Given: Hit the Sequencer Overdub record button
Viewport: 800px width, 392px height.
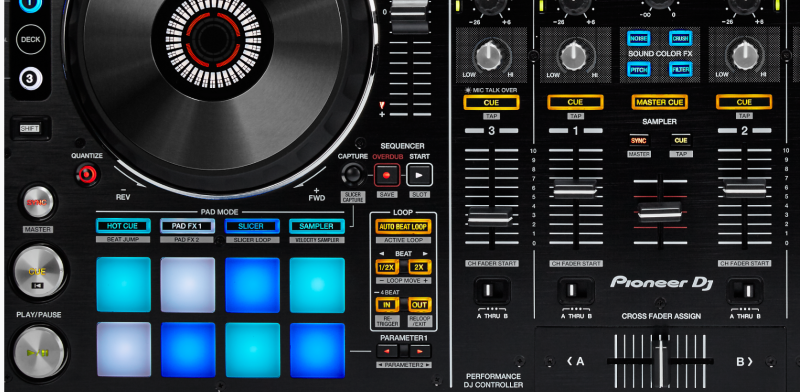Looking at the screenshot, I should pos(386,175).
